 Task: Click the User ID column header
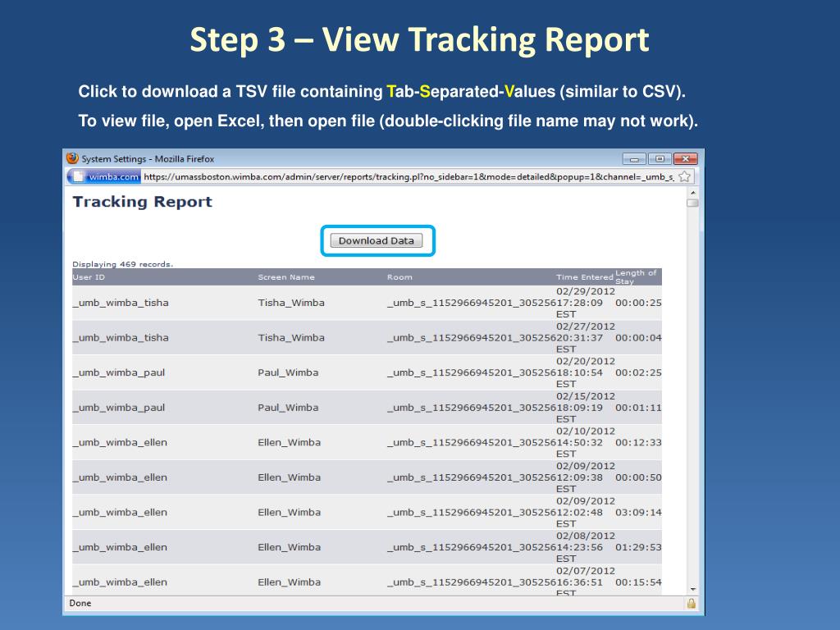coord(89,277)
